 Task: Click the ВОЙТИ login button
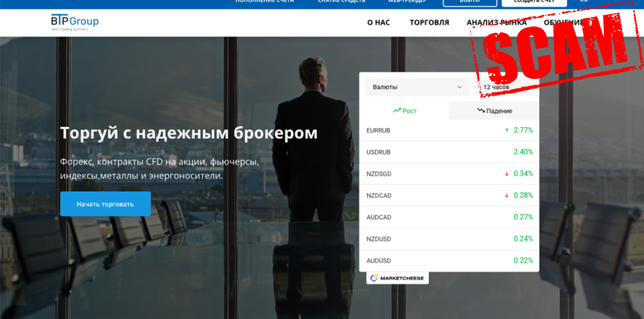pos(470,2)
